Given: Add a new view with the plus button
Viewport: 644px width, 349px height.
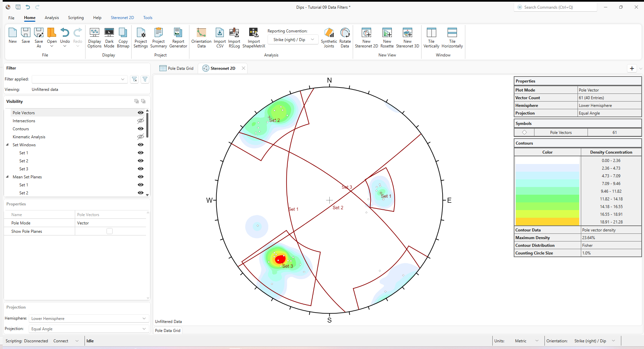Looking at the screenshot, I should [x=632, y=68].
